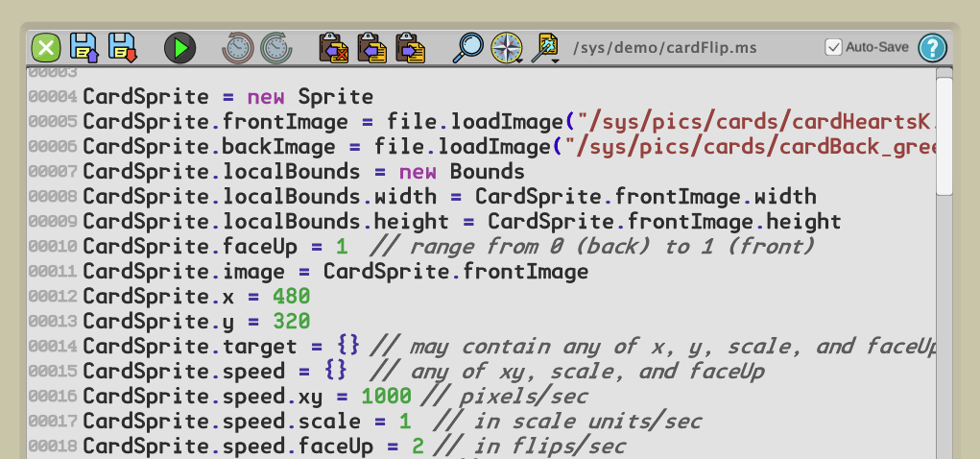Click the cardBack_green path string on line 6
The height and width of the screenshot is (459, 980).
[x=750, y=147]
